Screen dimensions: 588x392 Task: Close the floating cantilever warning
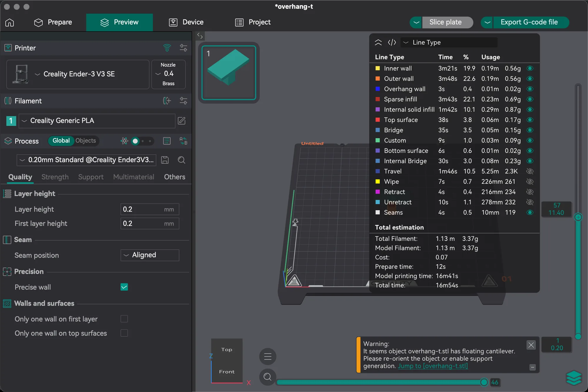(531, 345)
